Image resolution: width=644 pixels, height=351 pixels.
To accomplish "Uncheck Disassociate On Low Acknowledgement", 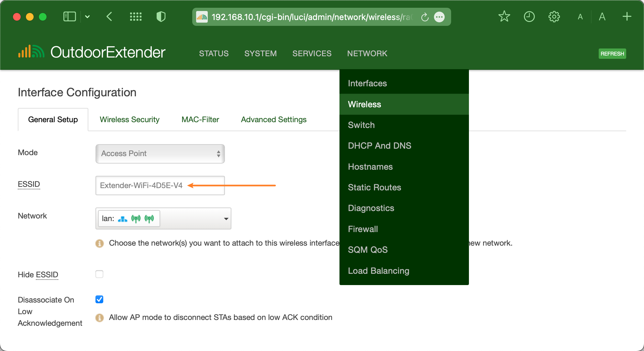I will coord(99,299).
